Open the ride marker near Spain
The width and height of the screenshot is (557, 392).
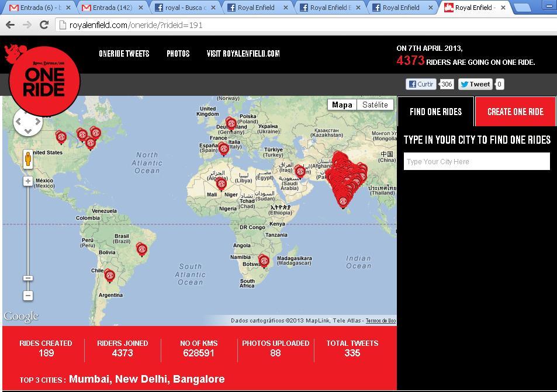coord(223,149)
